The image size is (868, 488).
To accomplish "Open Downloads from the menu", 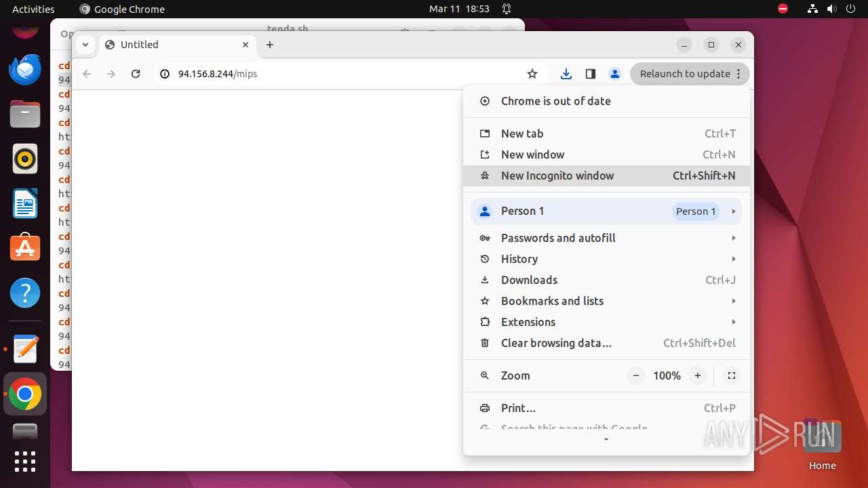I will click(x=607, y=280).
